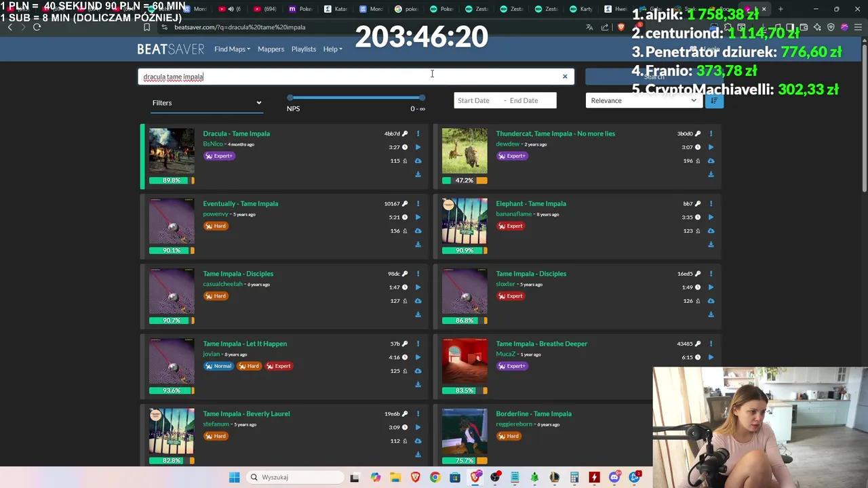
Task: Preview Beverly Laurel map
Action: 418,427
